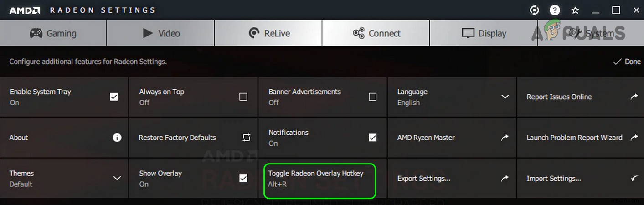Click the Report Issues Online arrow icon

(634, 97)
